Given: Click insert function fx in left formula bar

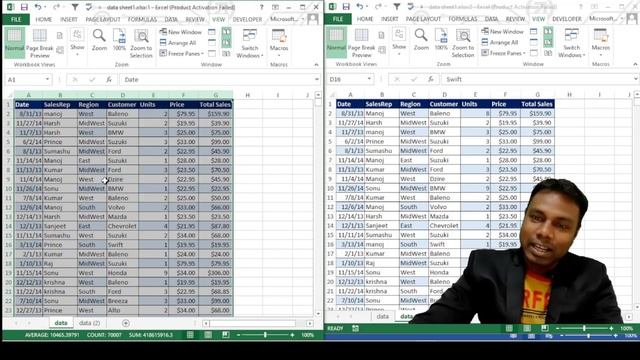Looking at the screenshot, I should (109, 80).
